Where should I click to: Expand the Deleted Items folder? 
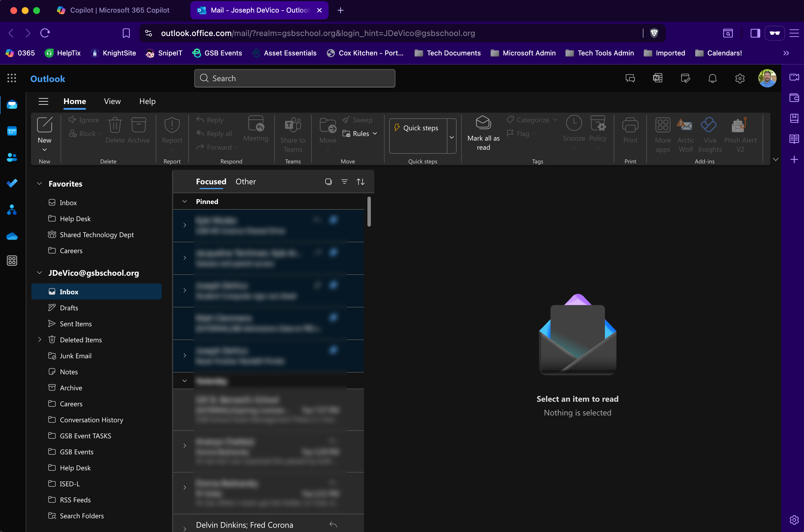(40, 340)
